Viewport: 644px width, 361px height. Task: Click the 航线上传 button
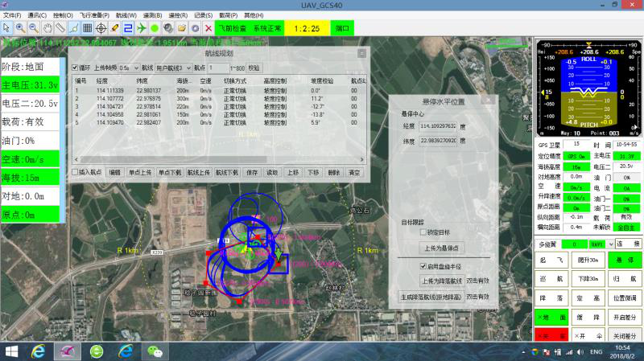(x=199, y=172)
